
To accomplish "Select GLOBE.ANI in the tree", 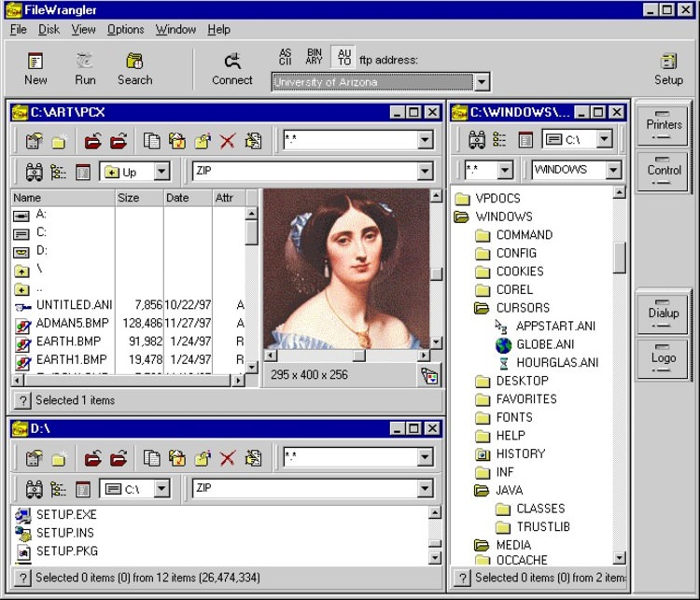I will point(545,344).
